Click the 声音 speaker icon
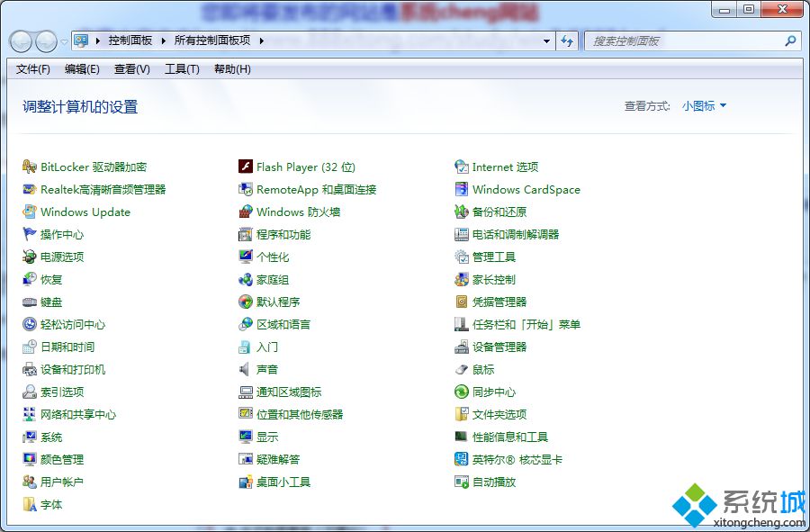Screen dimensions: 810x532 pyautogui.click(x=244, y=369)
